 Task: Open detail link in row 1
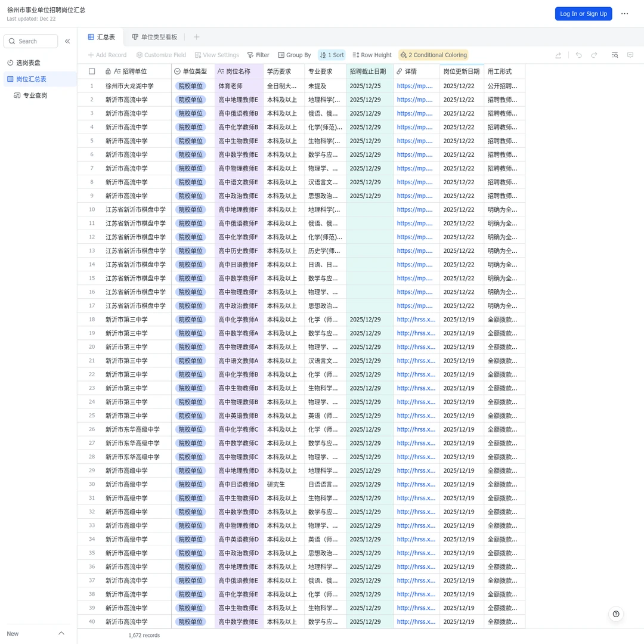click(415, 86)
